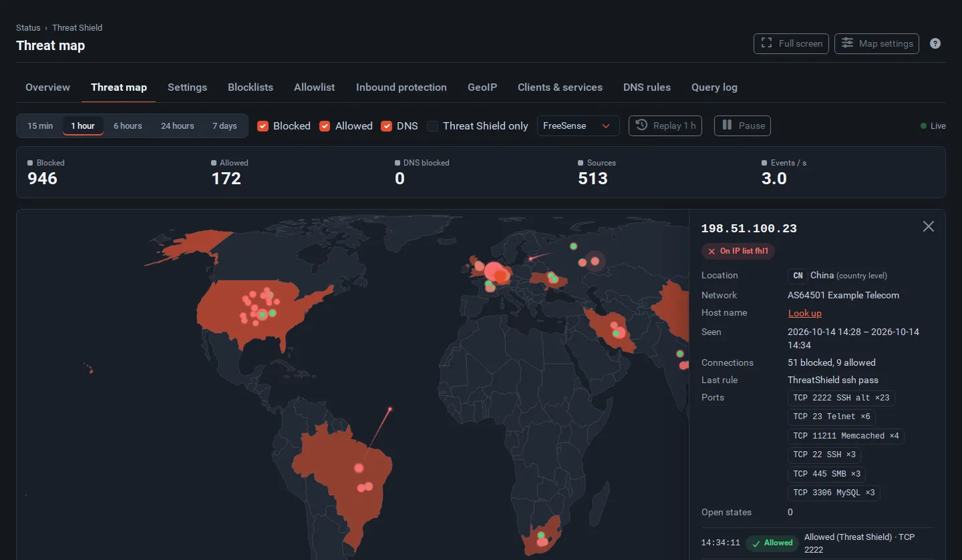Toggle the DNS checkbox
The height and width of the screenshot is (560, 962).
coord(386,126)
